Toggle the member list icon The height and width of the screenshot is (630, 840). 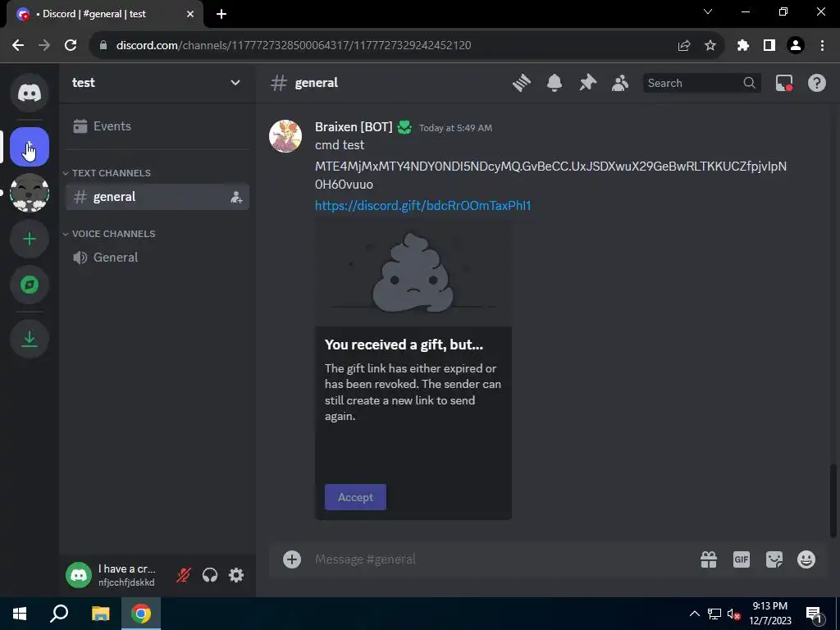tap(620, 83)
